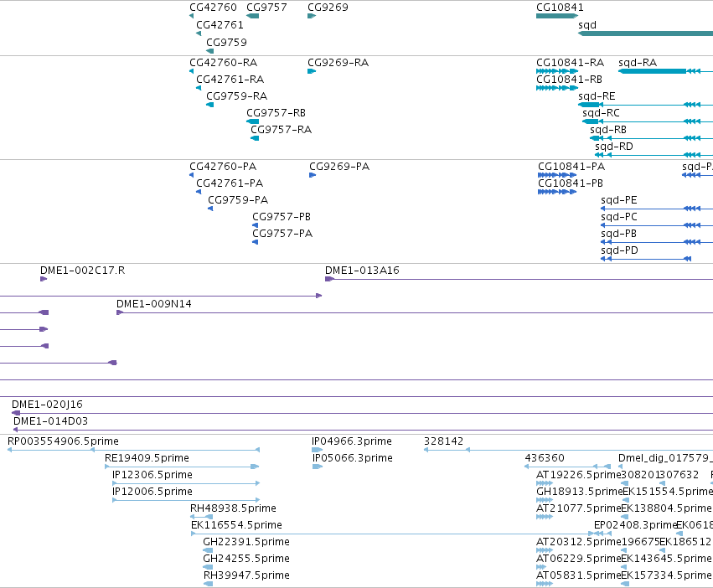Select BAC clone DME1-009N14
Viewport: 713px width, 588px height.
153,304
